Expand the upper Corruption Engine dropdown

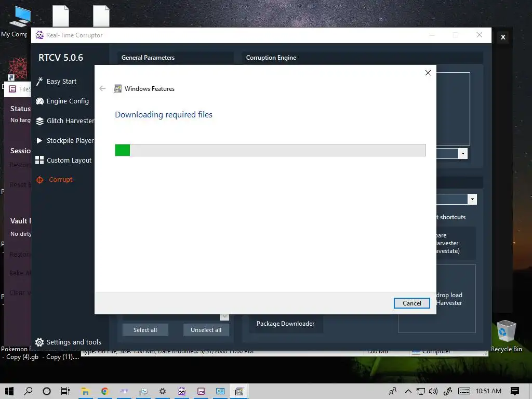pyautogui.click(x=463, y=153)
